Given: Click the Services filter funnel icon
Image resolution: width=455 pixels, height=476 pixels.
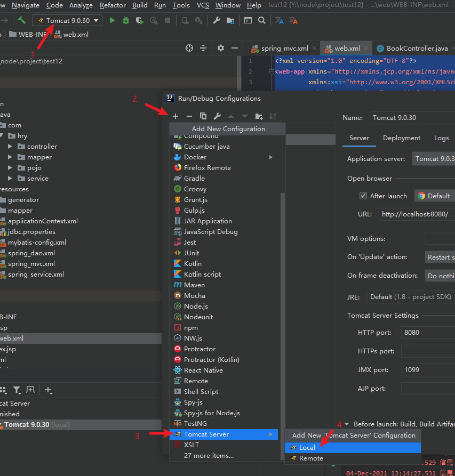Looking at the screenshot, I should 17,390.
